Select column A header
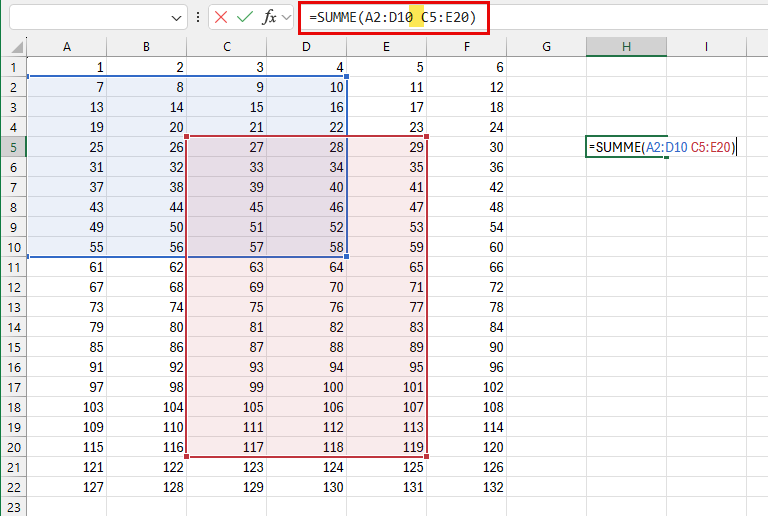This screenshot has height=516, width=768. [x=66, y=47]
